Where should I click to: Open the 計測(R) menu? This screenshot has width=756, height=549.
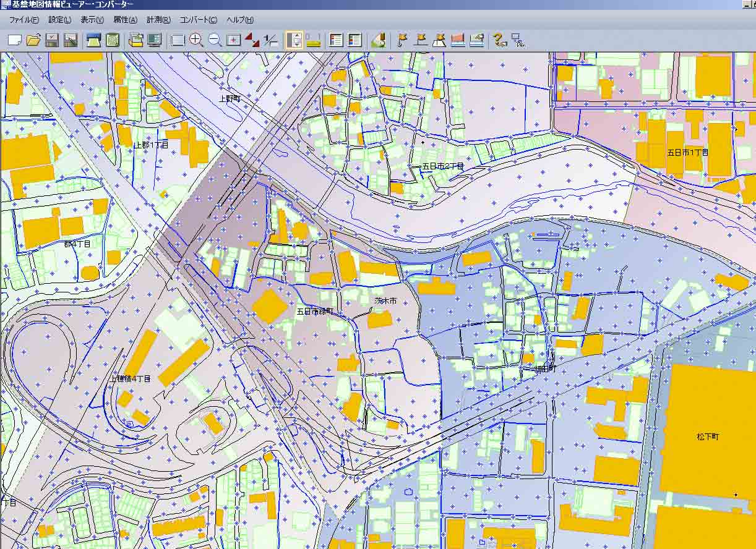[158, 20]
